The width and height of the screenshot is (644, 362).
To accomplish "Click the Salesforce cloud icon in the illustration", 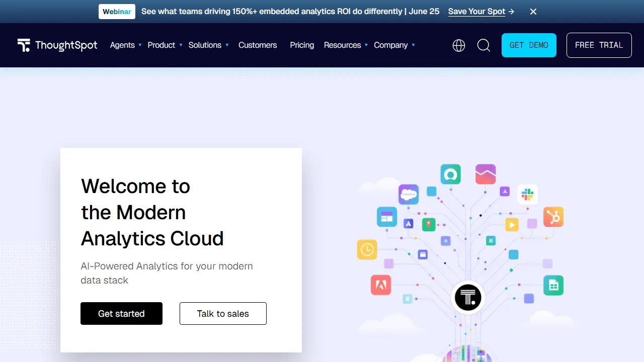I will coord(409,194).
